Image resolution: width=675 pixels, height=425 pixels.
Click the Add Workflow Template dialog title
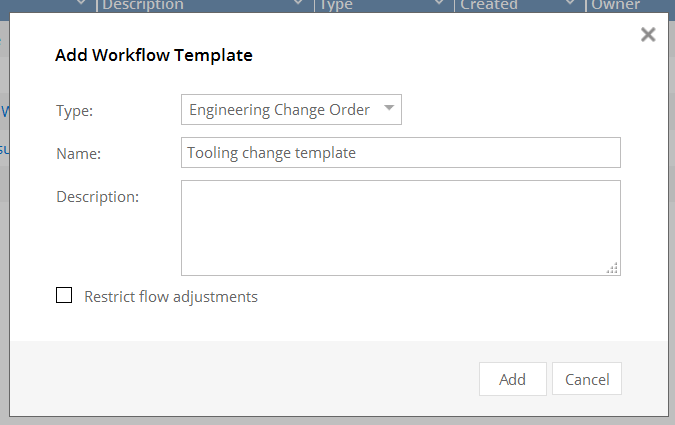click(x=153, y=55)
